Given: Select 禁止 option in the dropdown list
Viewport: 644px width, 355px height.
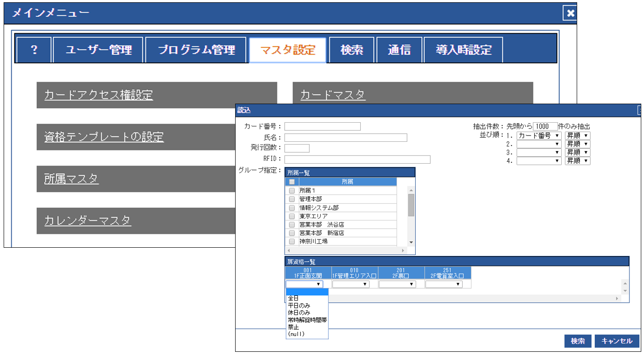Looking at the screenshot, I should click(293, 327).
